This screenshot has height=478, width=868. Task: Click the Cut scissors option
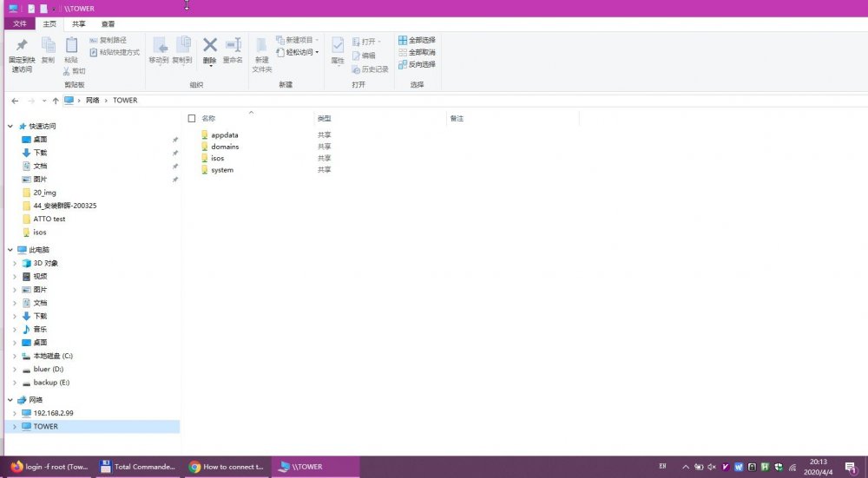(x=74, y=71)
